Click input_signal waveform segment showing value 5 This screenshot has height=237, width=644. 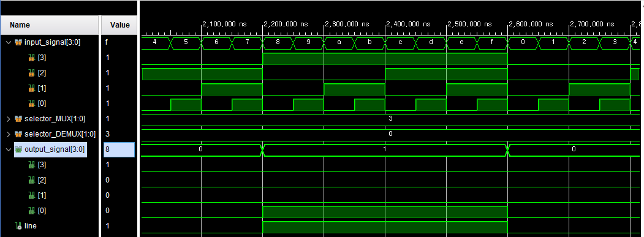[186, 42]
